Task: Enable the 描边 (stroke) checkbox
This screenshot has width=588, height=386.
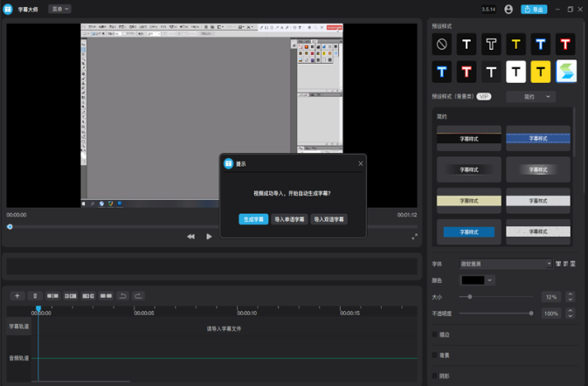Action: (435, 334)
